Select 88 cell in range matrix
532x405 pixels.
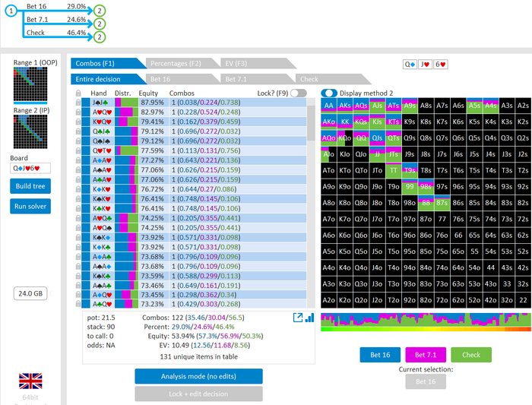coord(426,203)
